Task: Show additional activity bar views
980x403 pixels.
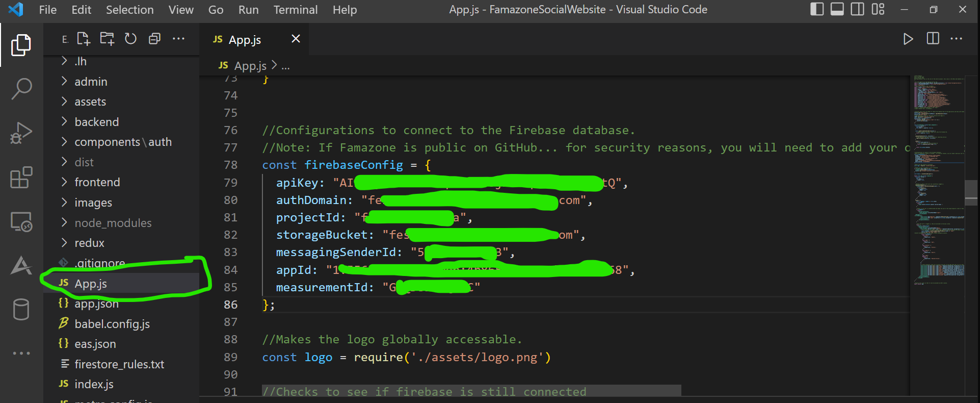Action: pos(21,353)
